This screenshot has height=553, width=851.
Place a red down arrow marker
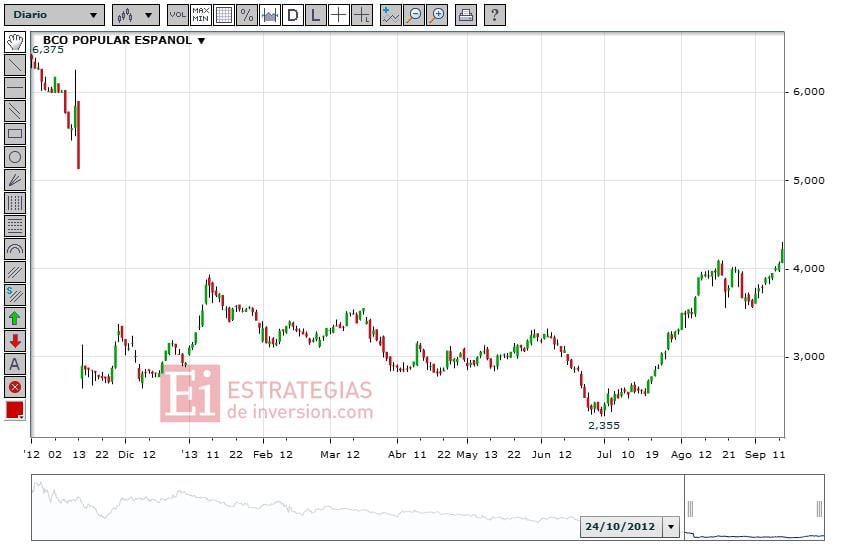tap(15, 341)
